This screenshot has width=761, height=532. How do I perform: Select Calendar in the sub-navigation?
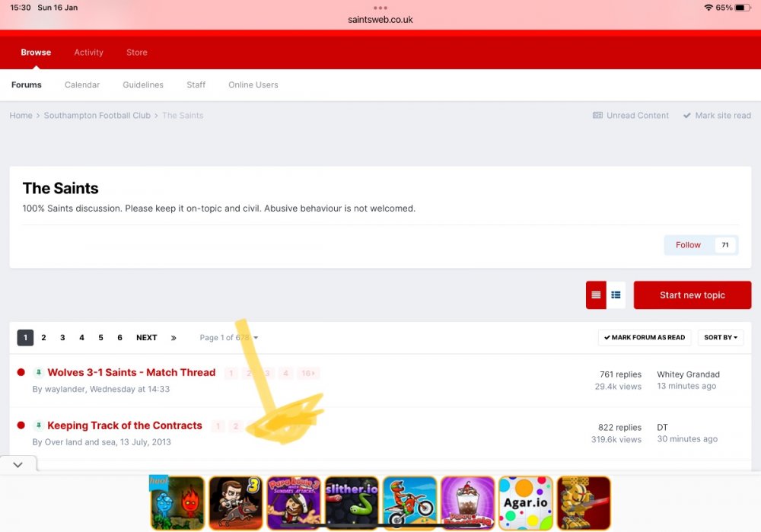[x=82, y=85]
